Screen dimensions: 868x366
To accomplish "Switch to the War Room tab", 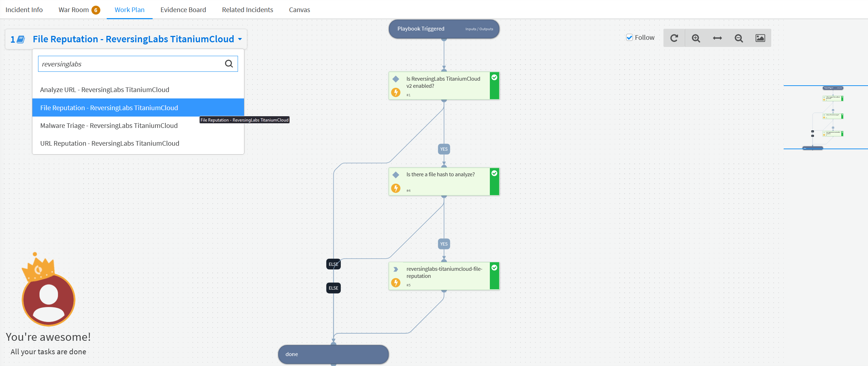I will coord(74,10).
